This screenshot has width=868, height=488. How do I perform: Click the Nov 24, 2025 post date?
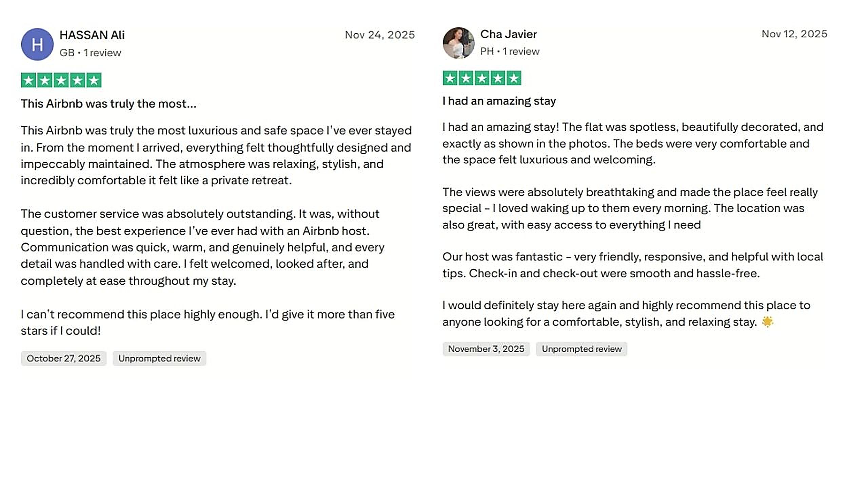pos(379,35)
